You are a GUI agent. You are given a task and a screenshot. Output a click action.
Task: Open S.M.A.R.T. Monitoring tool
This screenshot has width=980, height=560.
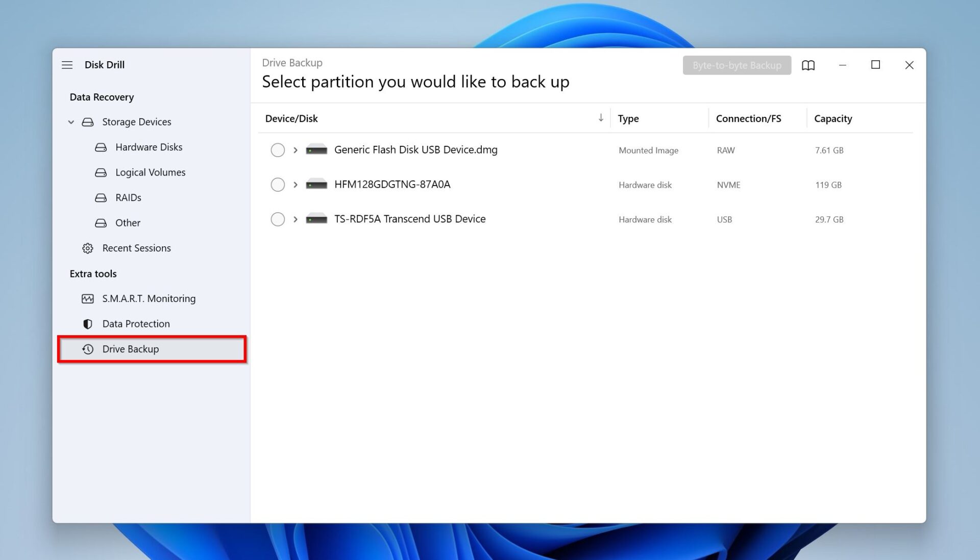(149, 299)
